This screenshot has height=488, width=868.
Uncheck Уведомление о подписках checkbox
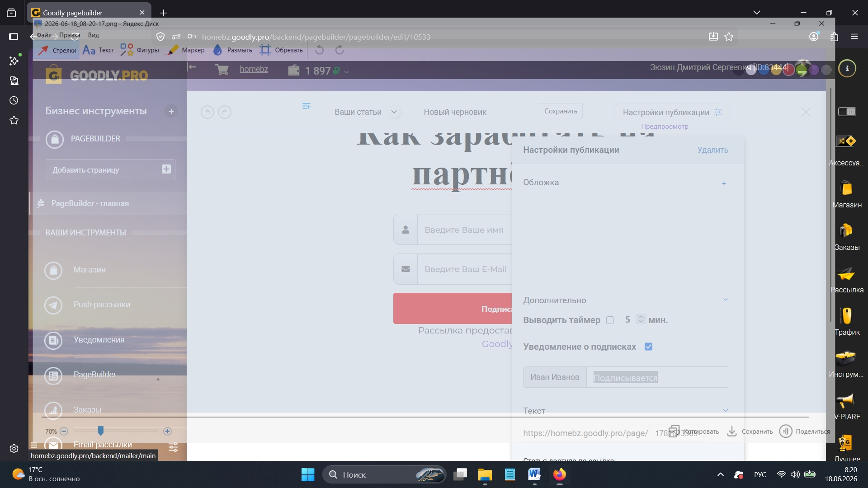point(649,347)
